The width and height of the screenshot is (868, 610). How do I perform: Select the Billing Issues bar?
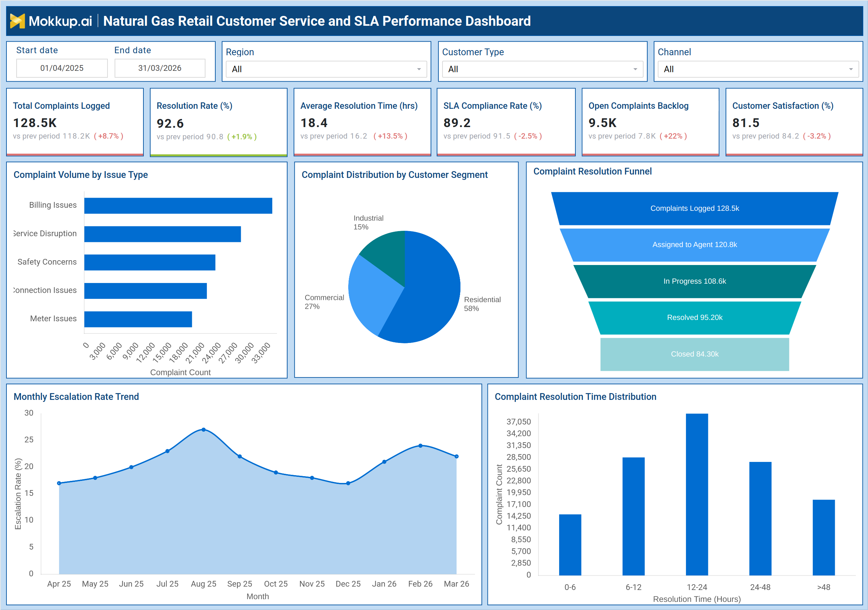[x=178, y=206]
